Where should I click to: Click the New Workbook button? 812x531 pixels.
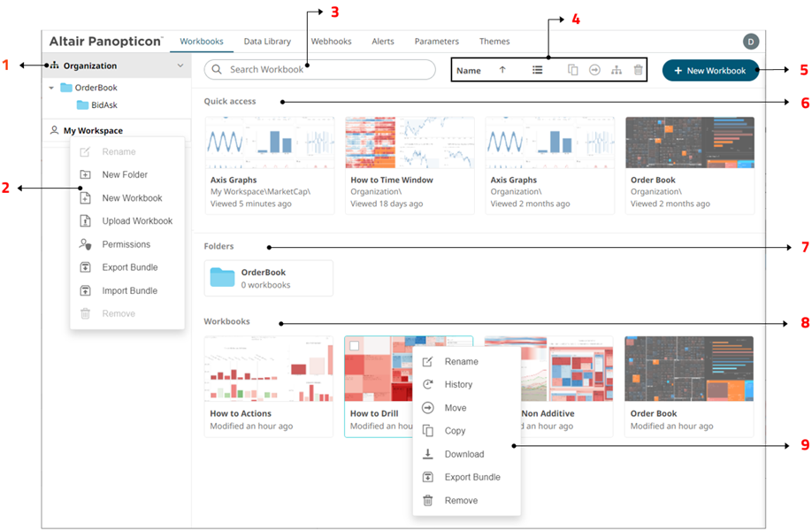coord(710,71)
